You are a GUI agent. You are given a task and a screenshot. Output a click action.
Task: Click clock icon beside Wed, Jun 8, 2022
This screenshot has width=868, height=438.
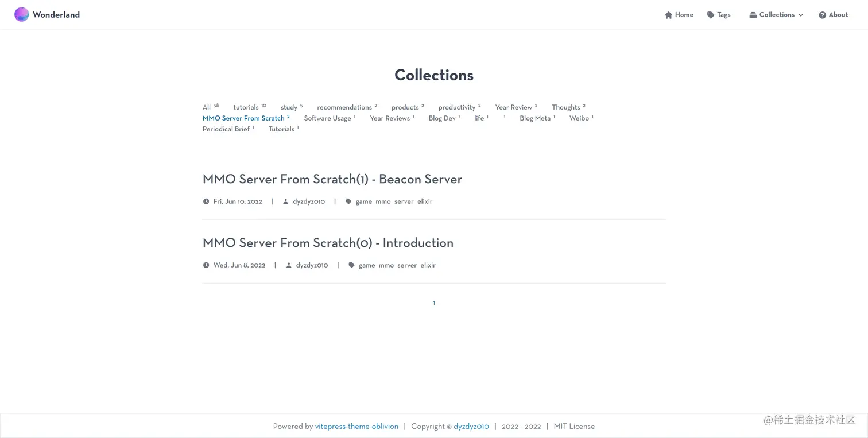point(206,265)
